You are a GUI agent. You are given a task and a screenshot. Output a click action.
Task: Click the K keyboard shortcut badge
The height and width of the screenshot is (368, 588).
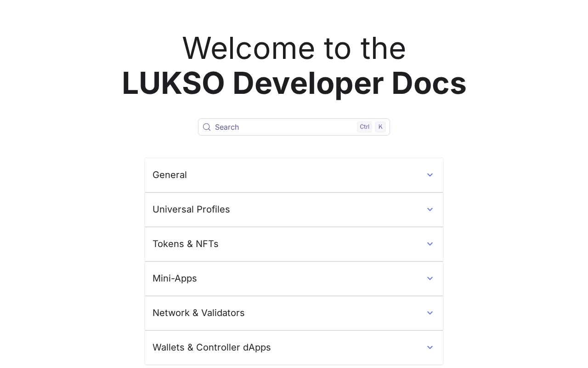tap(380, 127)
